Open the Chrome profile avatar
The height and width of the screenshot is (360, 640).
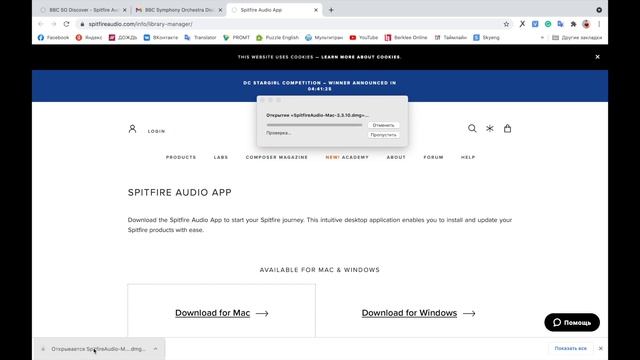point(586,24)
